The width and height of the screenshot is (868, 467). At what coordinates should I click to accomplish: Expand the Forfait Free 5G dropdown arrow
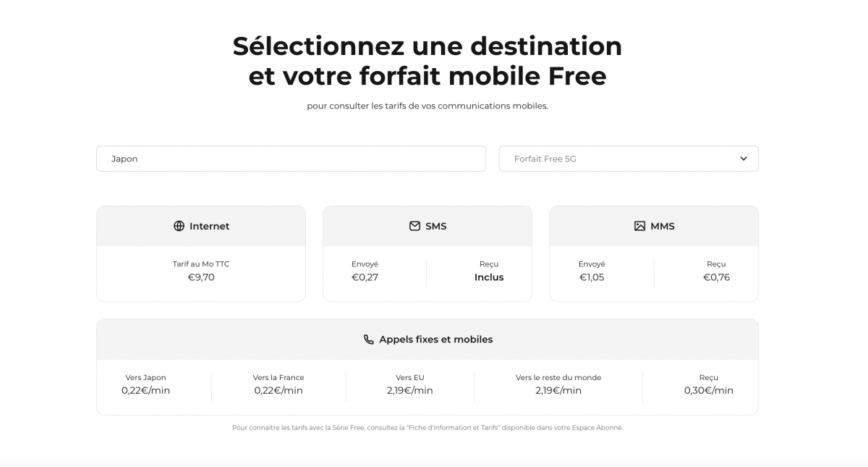pos(743,159)
